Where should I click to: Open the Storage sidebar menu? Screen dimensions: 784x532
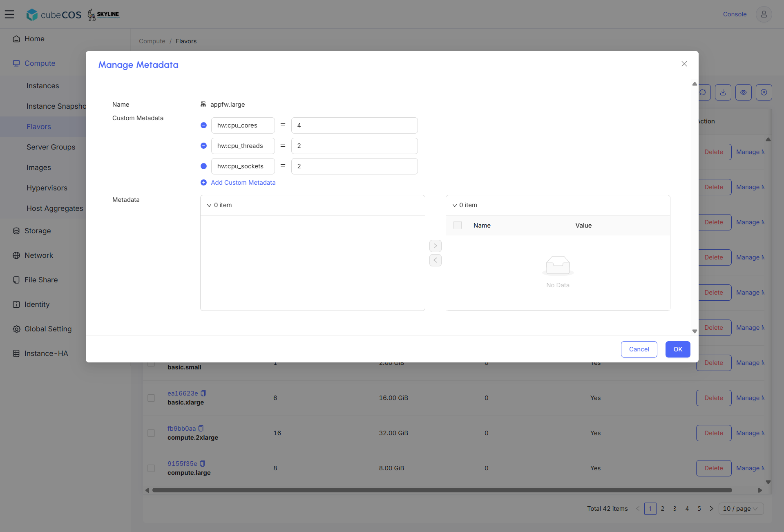click(38, 231)
